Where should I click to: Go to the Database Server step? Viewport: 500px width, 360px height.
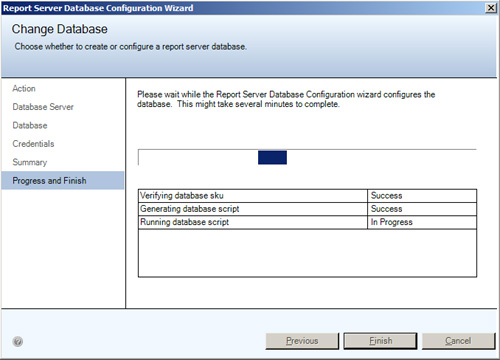point(43,107)
